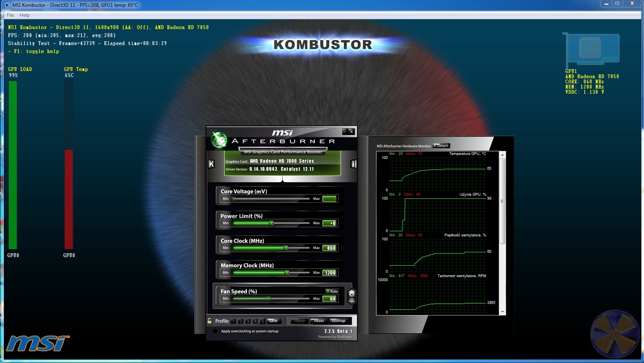Click 'AMD Radeon HD 7800 Series' card name
The image size is (644, 363).
click(282, 161)
